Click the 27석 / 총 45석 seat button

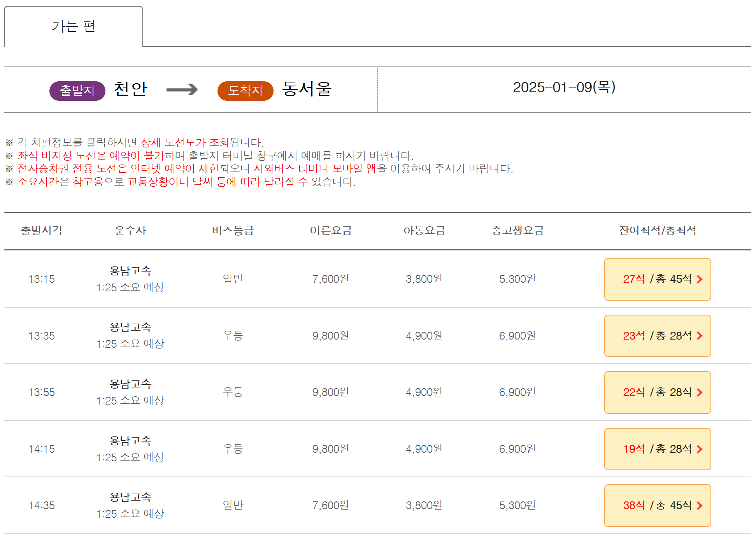pos(657,279)
